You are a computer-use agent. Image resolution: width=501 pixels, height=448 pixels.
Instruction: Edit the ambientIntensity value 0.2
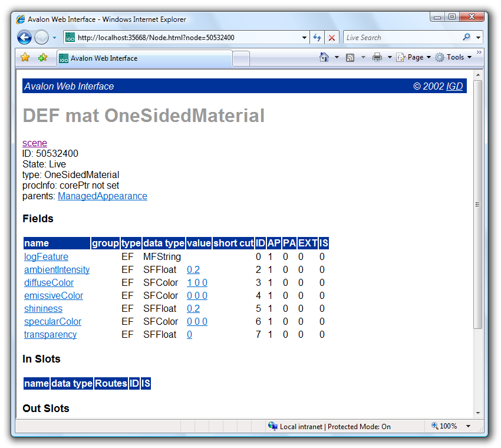pyautogui.click(x=193, y=270)
